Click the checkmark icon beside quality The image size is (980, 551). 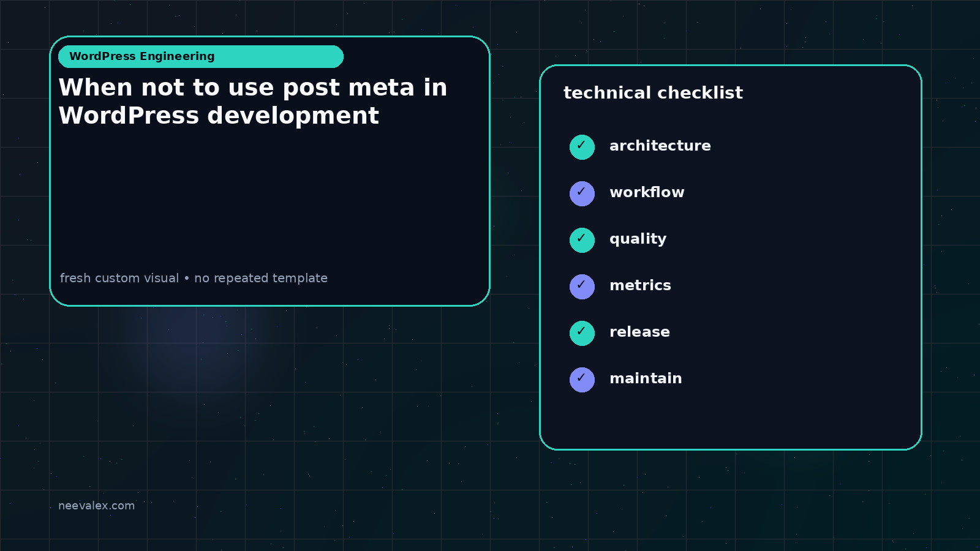582,240
